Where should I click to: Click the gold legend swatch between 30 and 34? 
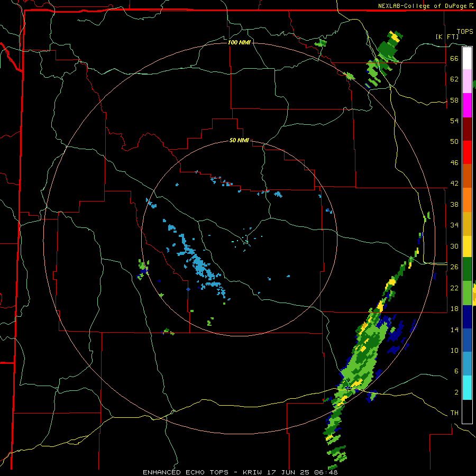point(467,224)
